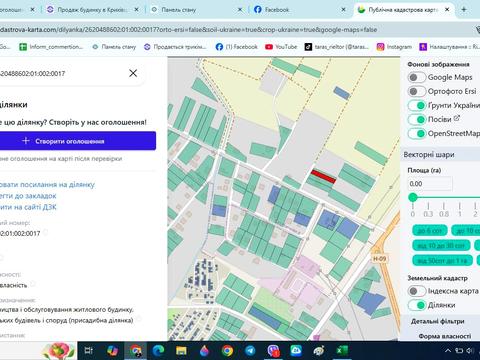The height and width of the screenshot is (360, 480).
Task: Open Instagram bookmark
Action: (394, 47)
